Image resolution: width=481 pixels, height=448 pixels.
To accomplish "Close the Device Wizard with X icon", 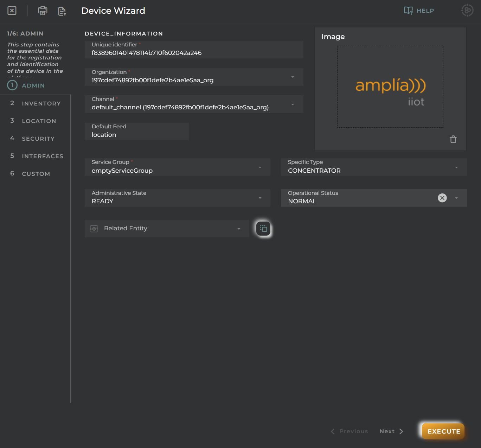I will tap(12, 11).
